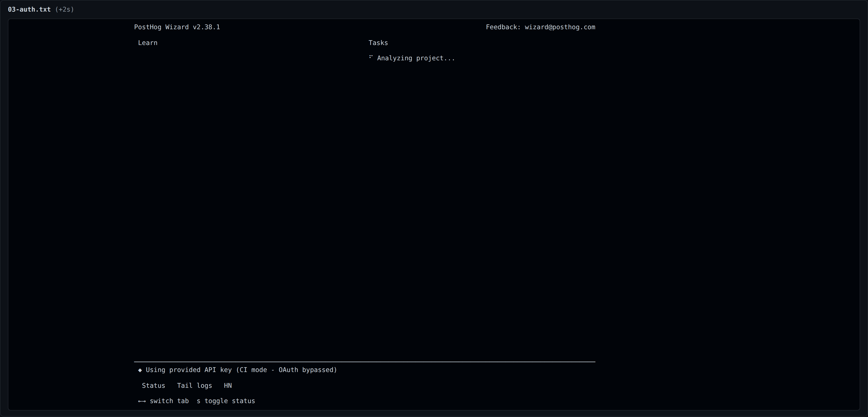Screen dimensions: 868x417
Task: Click the (+2s) timestamp label
Action: click(64, 10)
